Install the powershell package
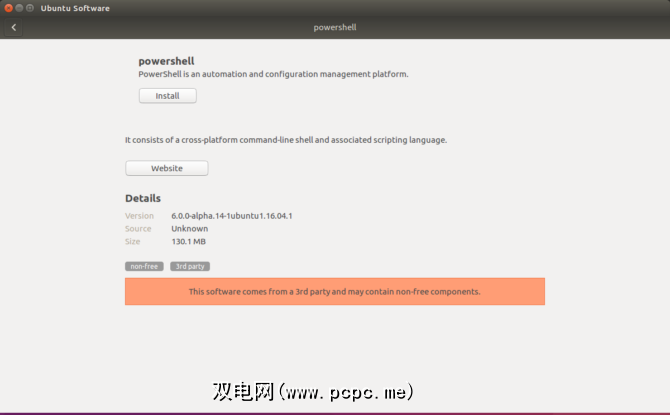 (168, 96)
